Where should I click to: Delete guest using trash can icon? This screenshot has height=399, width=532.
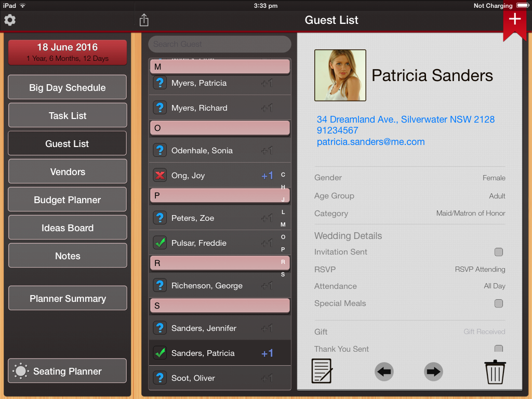pyautogui.click(x=495, y=372)
